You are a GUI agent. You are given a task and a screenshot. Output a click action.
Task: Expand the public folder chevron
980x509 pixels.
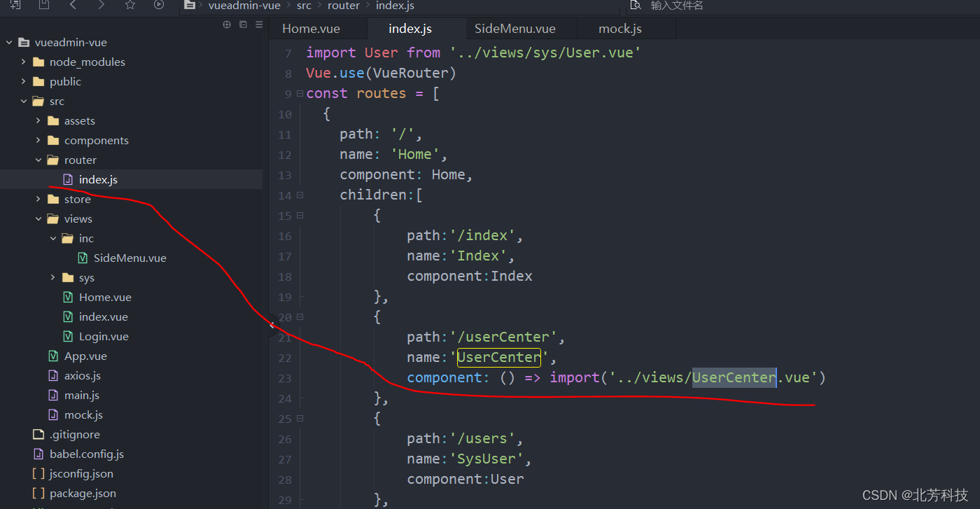point(24,81)
